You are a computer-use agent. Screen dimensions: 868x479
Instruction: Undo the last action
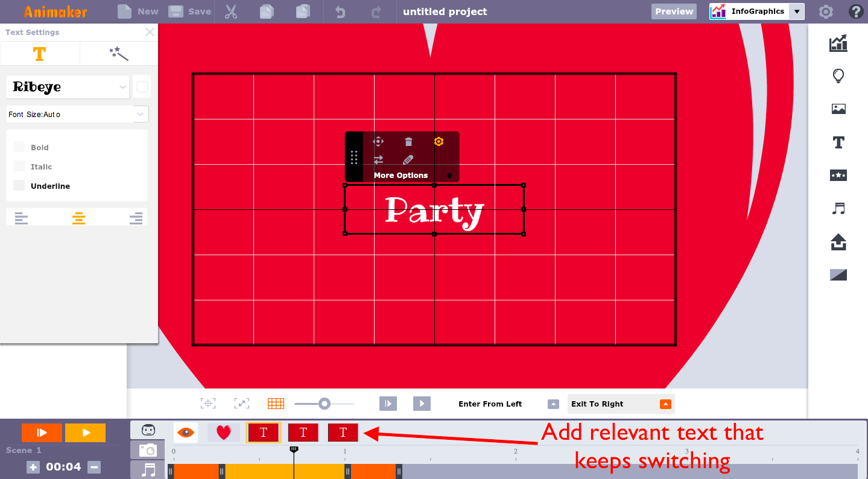point(340,11)
